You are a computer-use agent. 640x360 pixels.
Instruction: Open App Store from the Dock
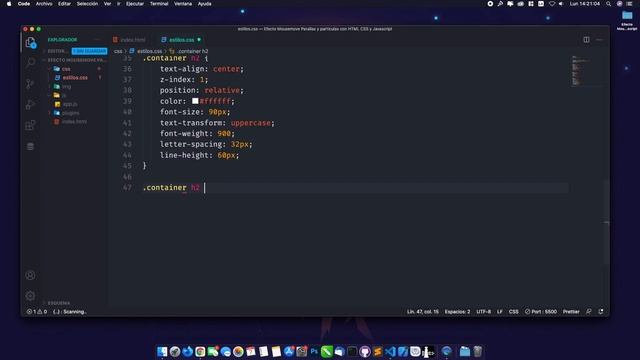[289, 351]
